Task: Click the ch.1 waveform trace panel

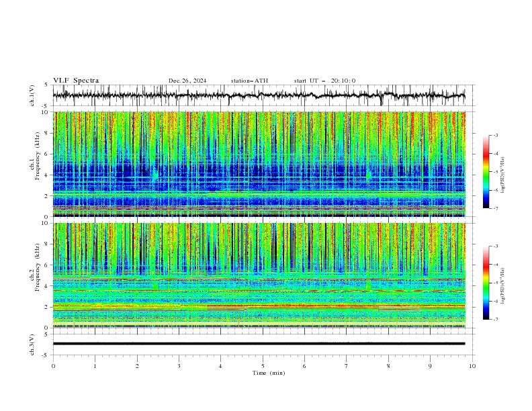Action: coord(264,95)
